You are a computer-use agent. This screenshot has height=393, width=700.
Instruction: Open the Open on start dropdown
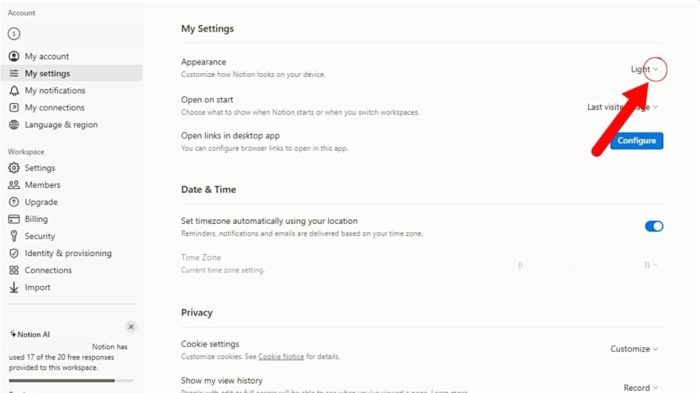(x=623, y=107)
